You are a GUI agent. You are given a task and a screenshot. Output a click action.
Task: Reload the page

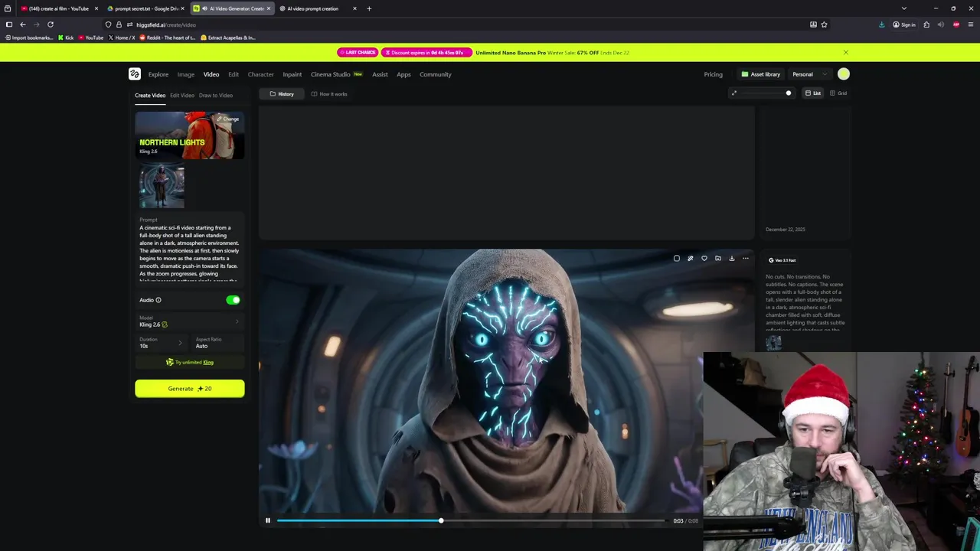pyautogui.click(x=51, y=24)
